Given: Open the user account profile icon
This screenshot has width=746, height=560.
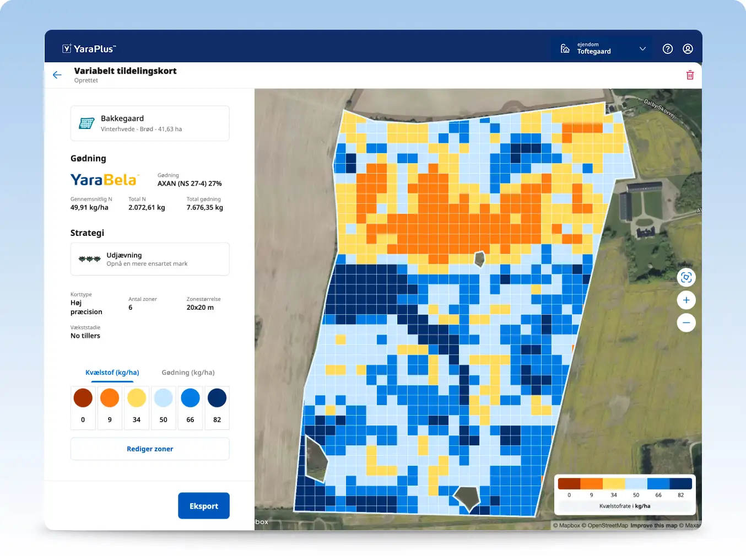Looking at the screenshot, I should click(x=688, y=49).
